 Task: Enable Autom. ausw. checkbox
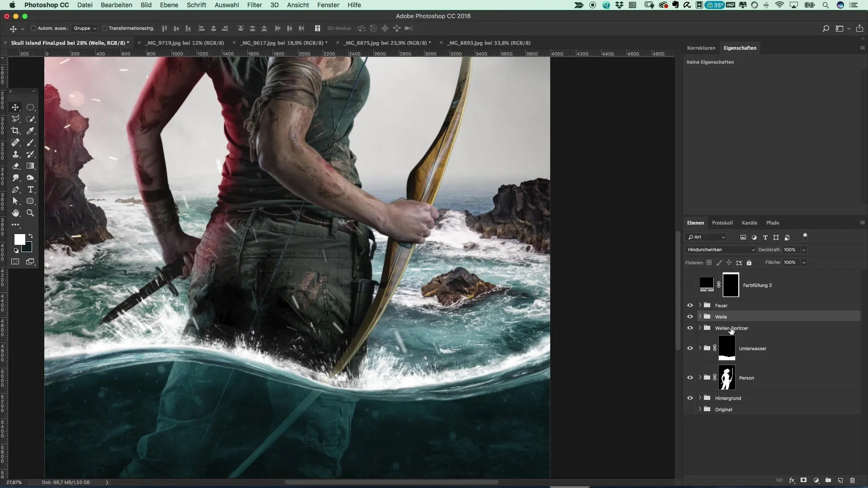pos(33,28)
